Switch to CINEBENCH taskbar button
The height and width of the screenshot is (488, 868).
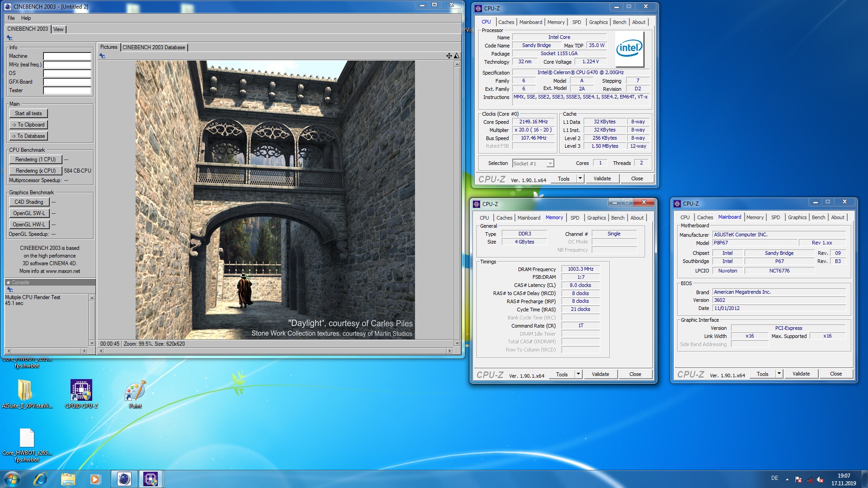pyautogui.click(x=124, y=479)
